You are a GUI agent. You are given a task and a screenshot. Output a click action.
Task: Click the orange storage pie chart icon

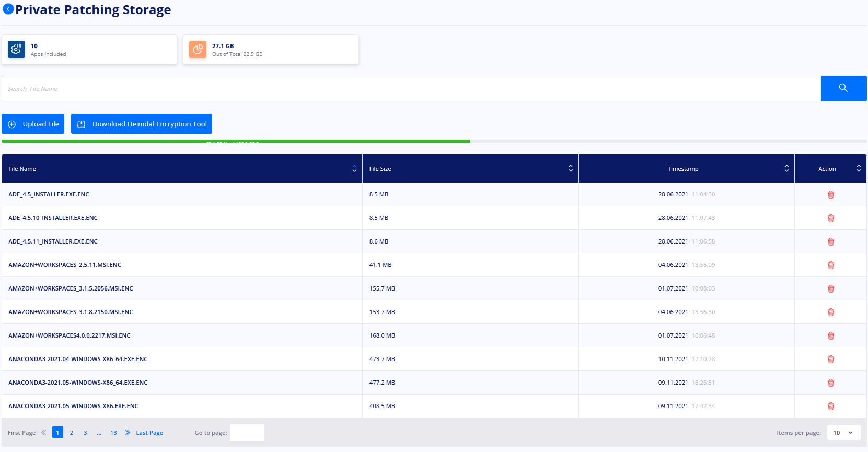[198, 49]
